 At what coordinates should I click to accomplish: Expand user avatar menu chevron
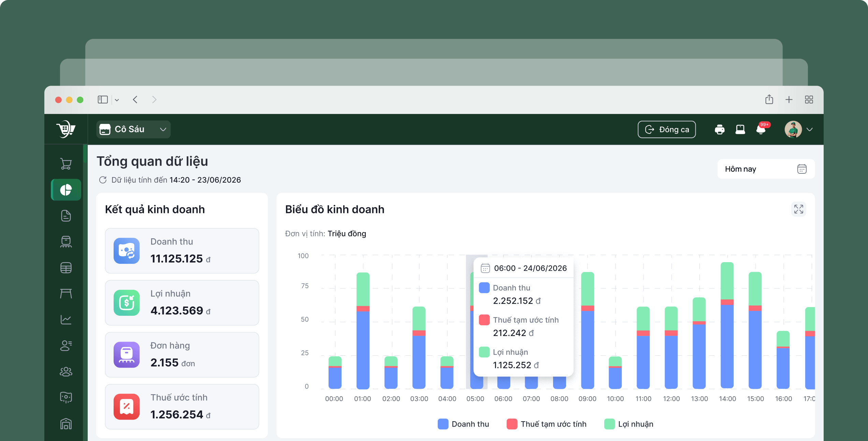pos(809,129)
